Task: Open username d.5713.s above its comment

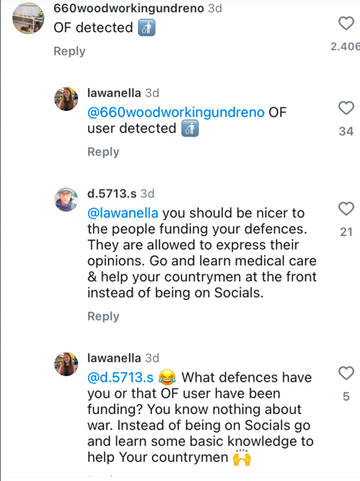Action: click(112, 193)
